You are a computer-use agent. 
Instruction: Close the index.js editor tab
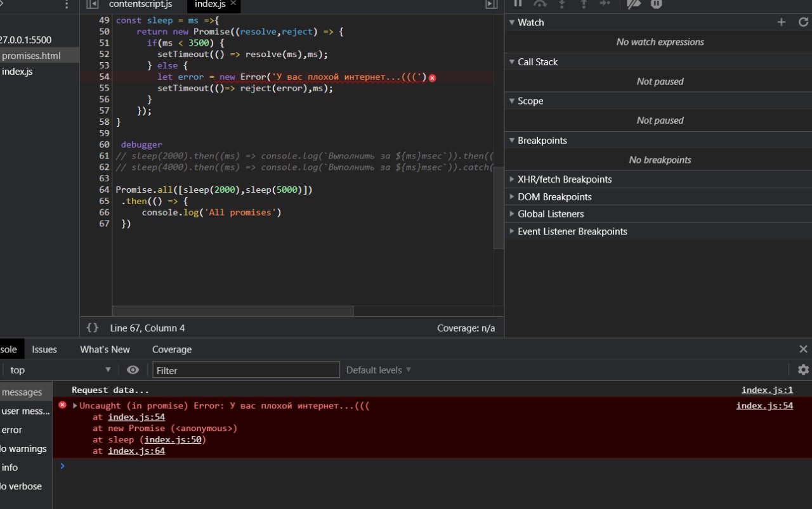pos(233,4)
